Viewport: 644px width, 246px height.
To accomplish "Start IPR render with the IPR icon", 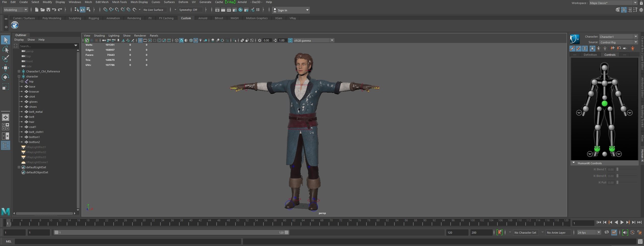I will (x=229, y=10).
